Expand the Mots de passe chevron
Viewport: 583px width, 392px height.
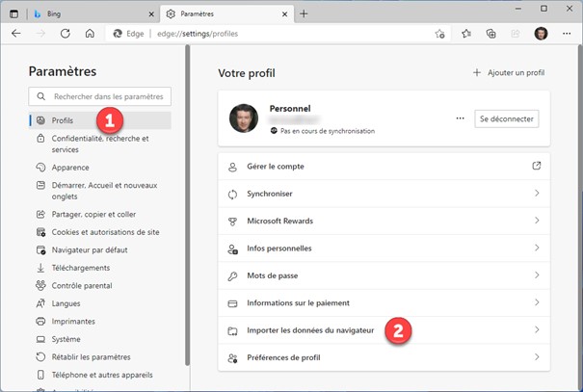click(537, 275)
